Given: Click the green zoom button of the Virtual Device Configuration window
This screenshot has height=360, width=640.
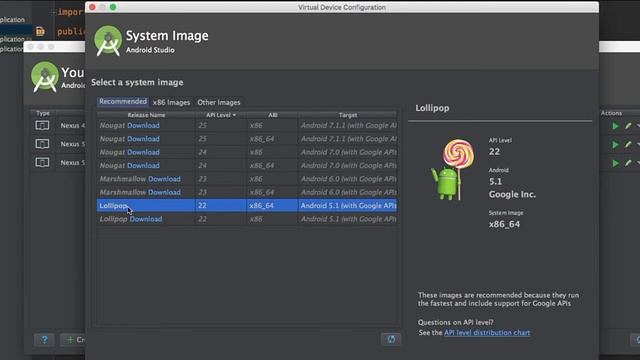Looking at the screenshot, I should pyautogui.click(x=113, y=7).
